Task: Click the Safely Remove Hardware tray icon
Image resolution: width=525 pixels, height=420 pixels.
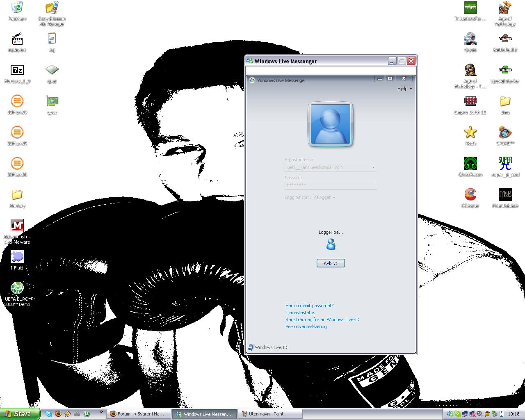Action: [494, 414]
